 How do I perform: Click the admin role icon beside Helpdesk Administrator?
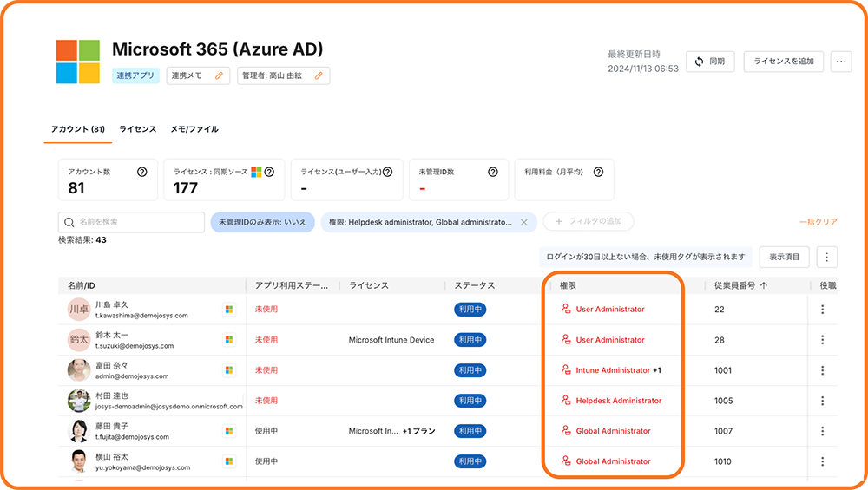[x=566, y=401]
